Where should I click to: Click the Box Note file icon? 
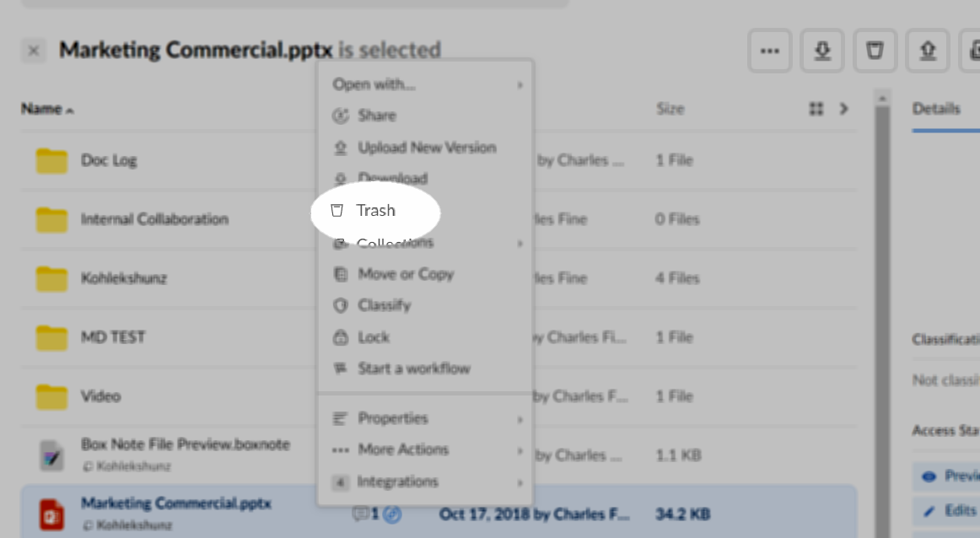[x=51, y=455]
